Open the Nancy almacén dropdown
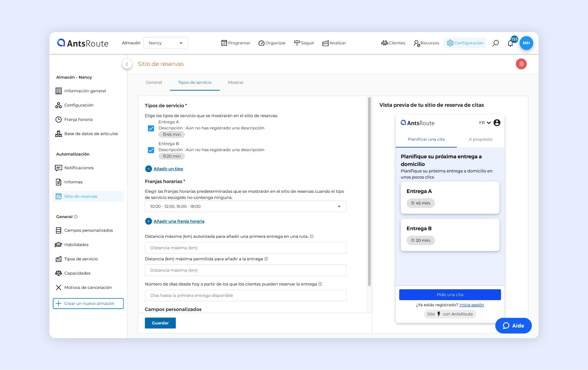This screenshot has width=588, height=370. tap(166, 43)
